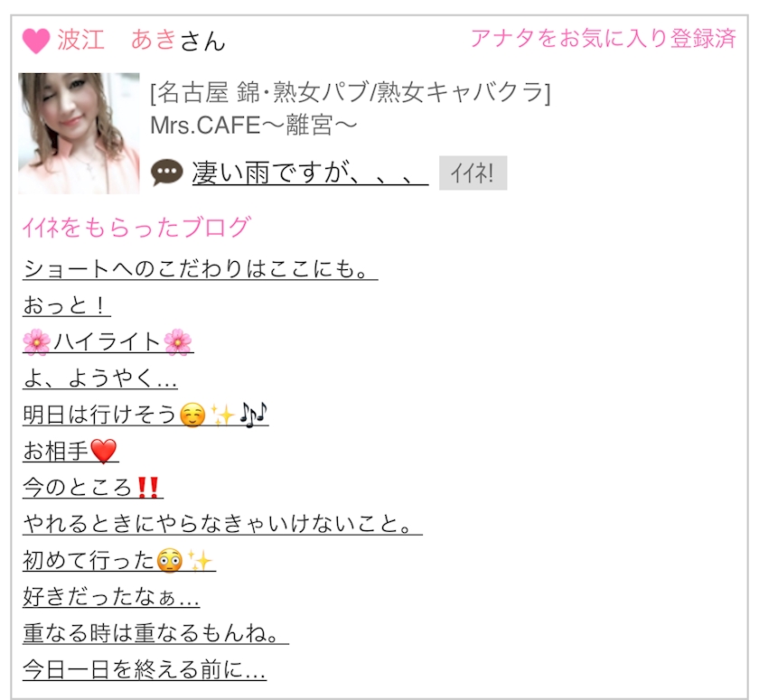
Task: Open the profile photo thumbnail
Action: 79,134
